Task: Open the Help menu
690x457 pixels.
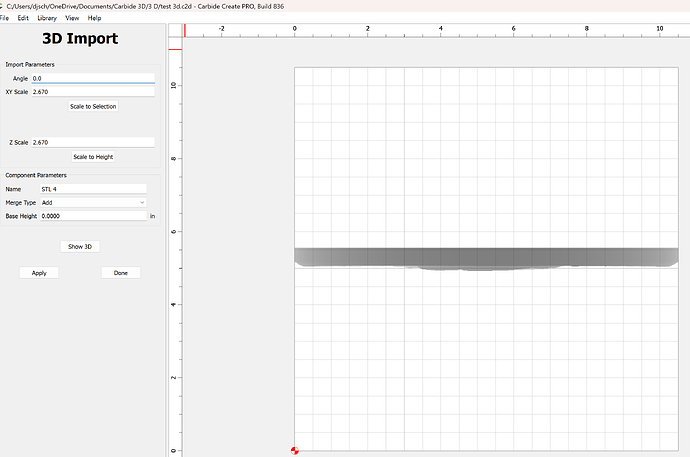Action: click(94, 18)
